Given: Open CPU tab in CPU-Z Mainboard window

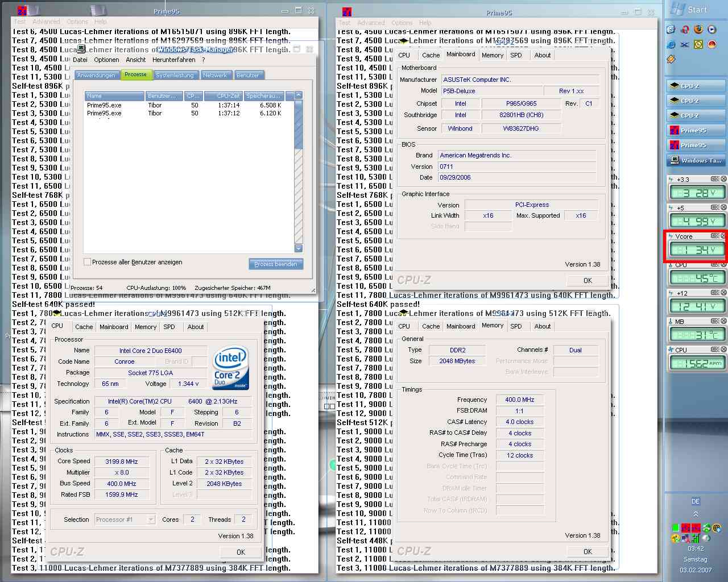Looking at the screenshot, I should [404, 55].
